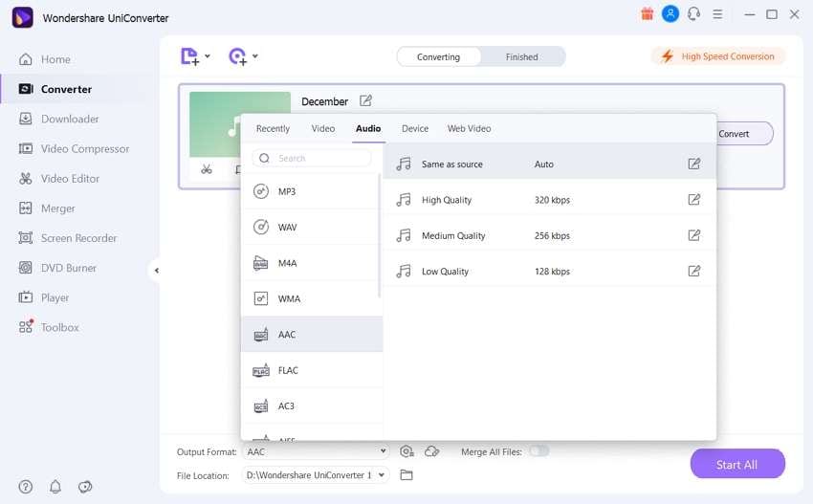Open the help question mark icon

[x=26, y=487]
